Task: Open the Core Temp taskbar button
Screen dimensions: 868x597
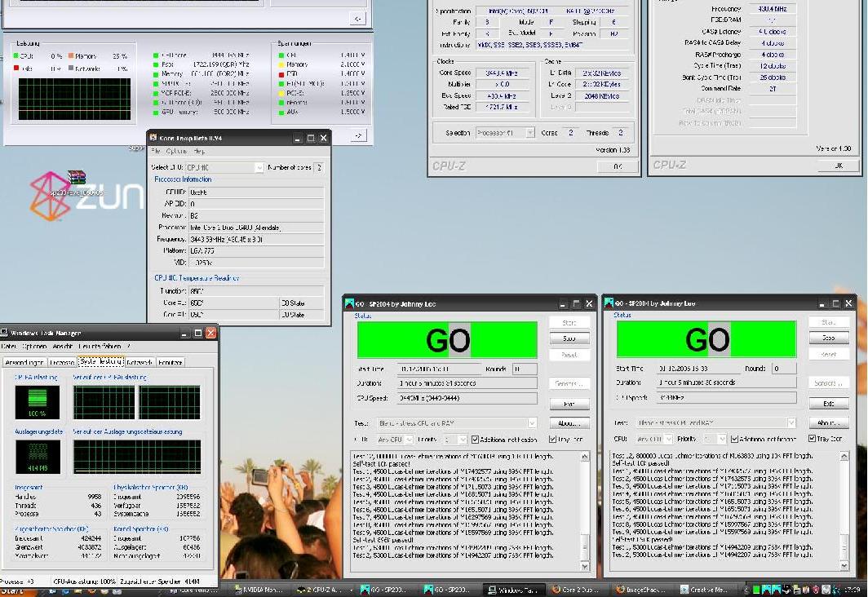Action: click(x=194, y=590)
